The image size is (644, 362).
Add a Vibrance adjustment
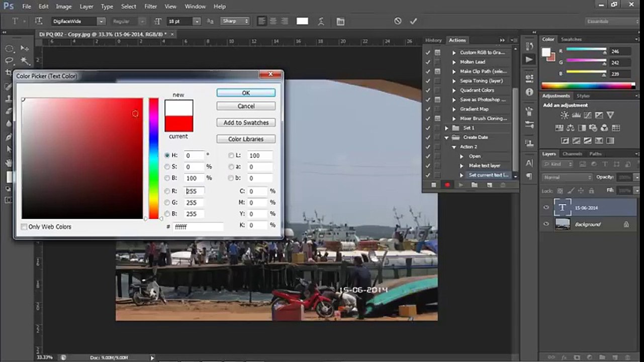click(610, 115)
